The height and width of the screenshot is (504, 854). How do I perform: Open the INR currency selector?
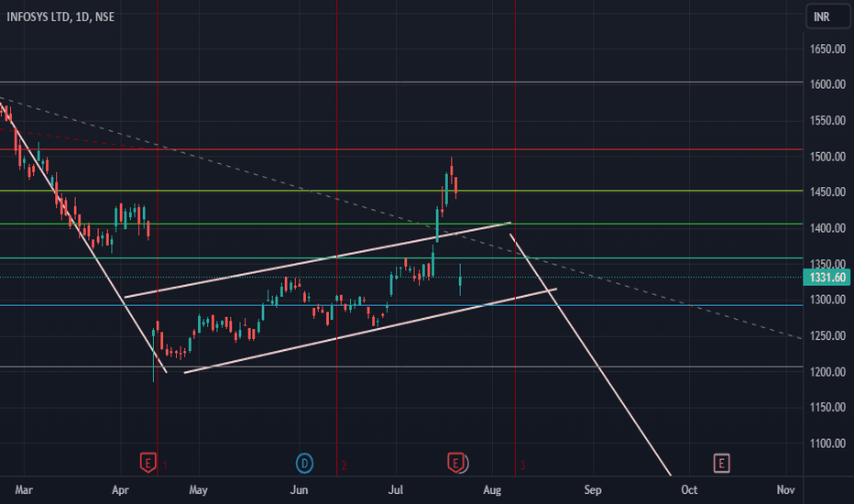point(827,16)
